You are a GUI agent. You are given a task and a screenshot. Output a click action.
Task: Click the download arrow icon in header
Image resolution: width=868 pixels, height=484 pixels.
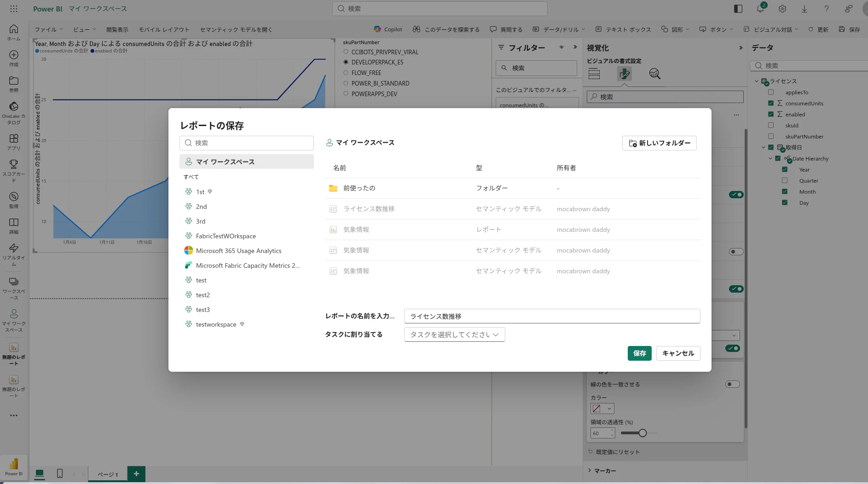[x=804, y=9]
